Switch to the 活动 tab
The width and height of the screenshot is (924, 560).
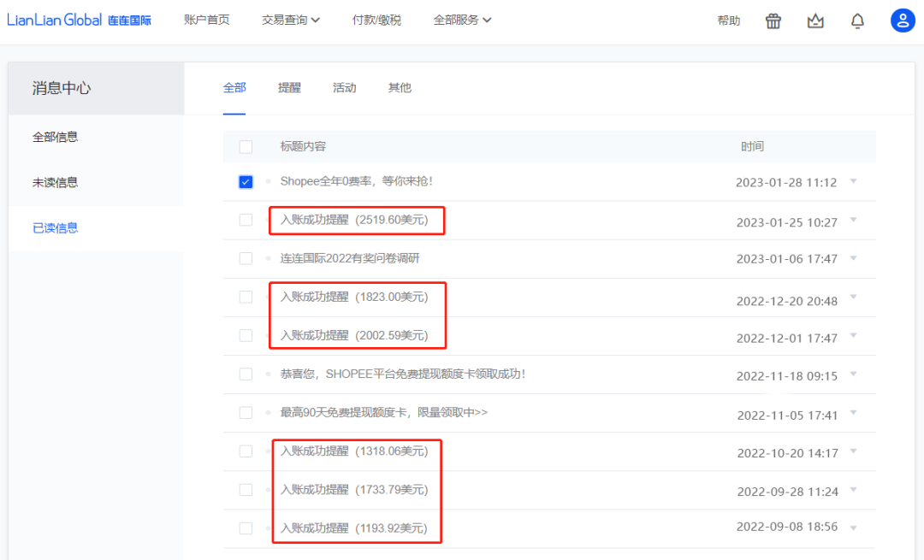[x=344, y=88]
